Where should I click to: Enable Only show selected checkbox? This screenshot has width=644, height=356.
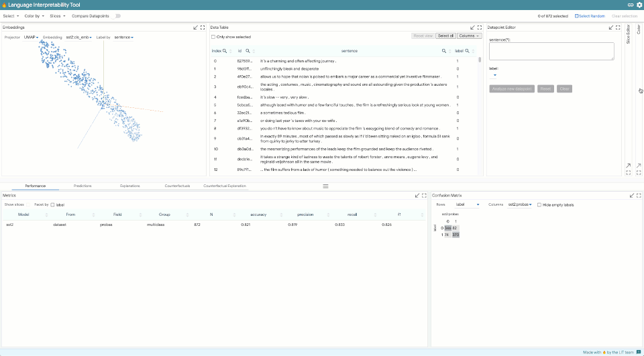pyautogui.click(x=213, y=37)
